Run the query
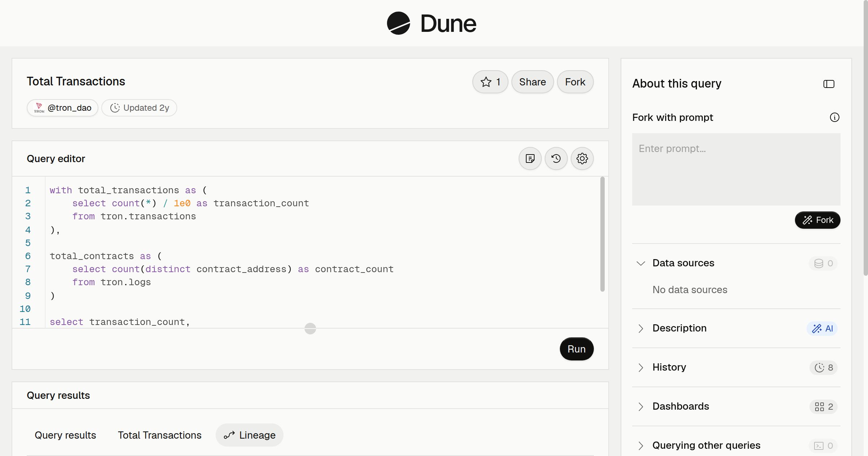Screen dimensions: 868x456 pyautogui.click(x=576, y=349)
